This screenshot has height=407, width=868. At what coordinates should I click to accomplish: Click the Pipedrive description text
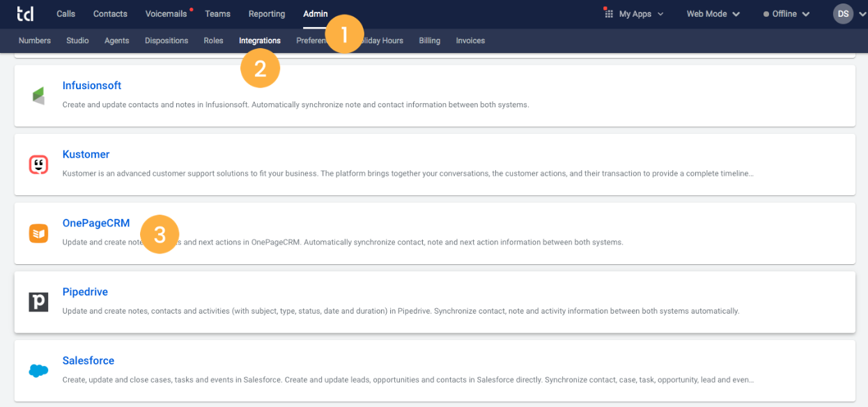point(401,311)
